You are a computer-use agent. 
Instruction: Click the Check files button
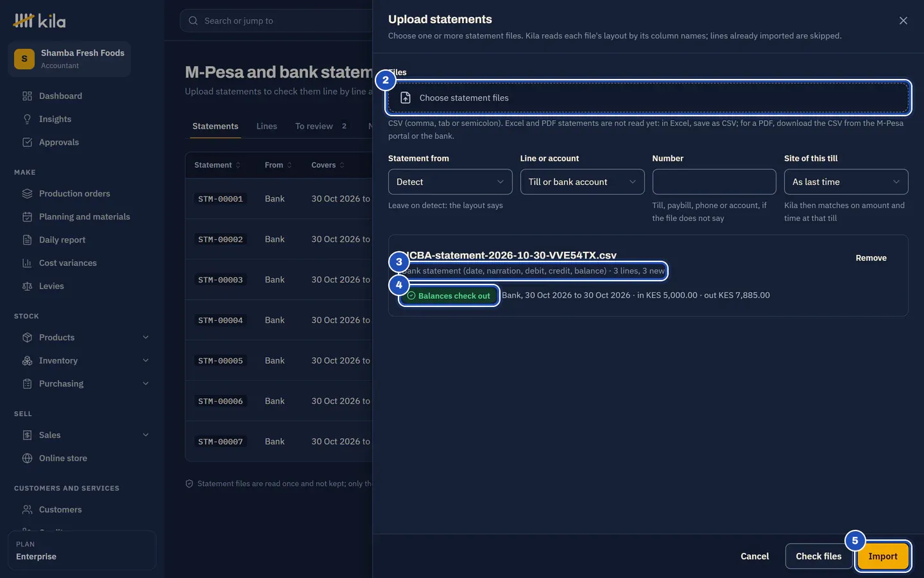point(819,556)
